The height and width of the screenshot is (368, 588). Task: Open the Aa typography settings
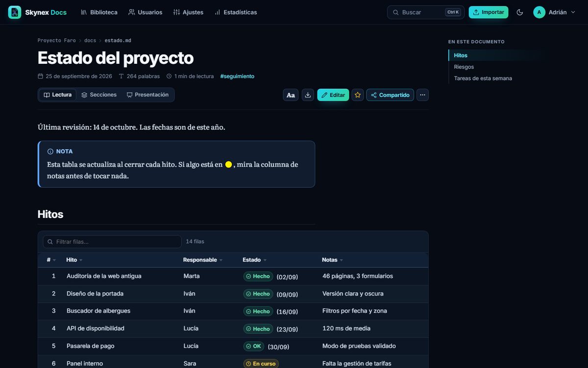(291, 95)
